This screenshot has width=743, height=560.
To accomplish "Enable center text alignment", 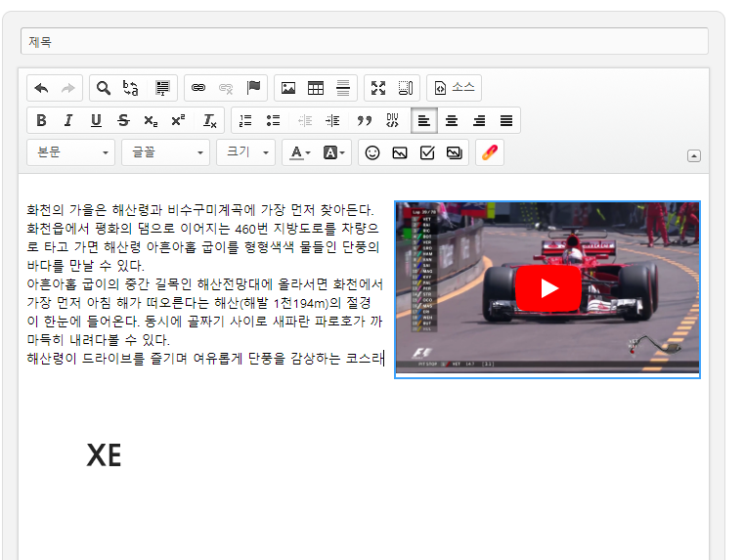I will point(452,120).
